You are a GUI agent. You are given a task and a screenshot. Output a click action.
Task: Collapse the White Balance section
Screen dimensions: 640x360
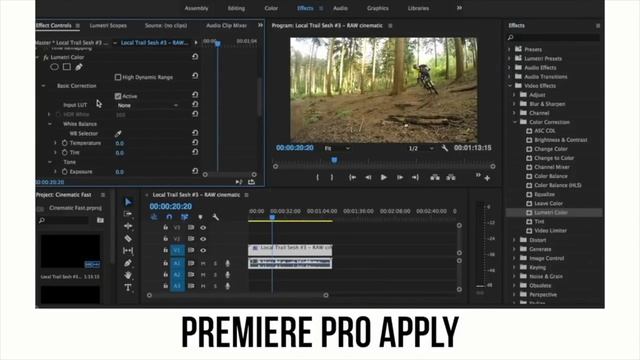coord(50,124)
